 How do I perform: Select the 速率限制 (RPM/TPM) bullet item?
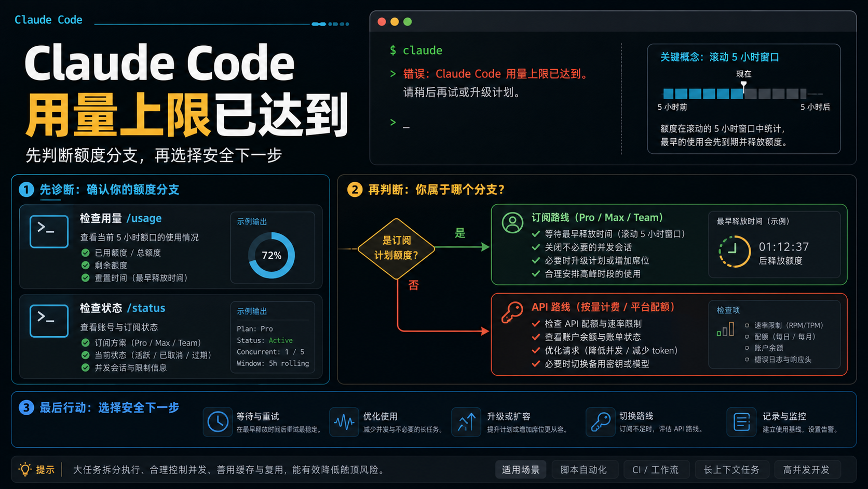[x=784, y=325]
